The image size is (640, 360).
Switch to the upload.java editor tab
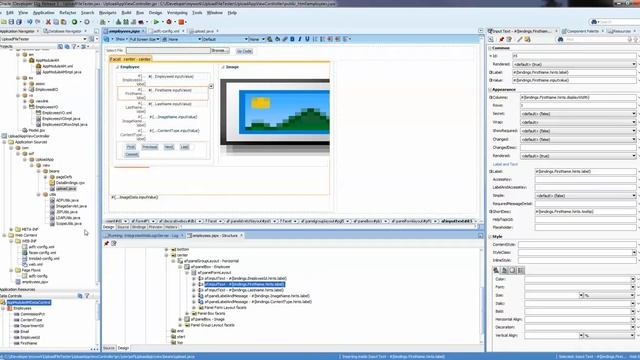[x=203, y=31]
